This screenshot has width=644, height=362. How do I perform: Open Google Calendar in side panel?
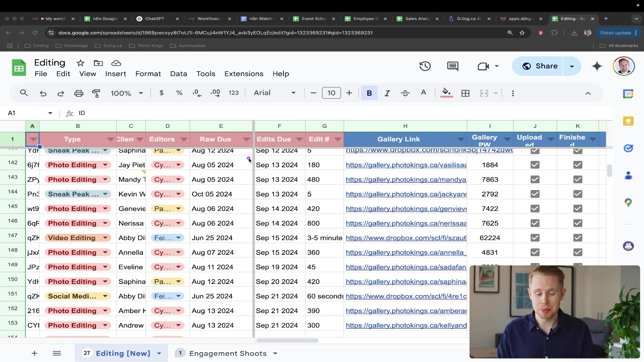point(628,94)
